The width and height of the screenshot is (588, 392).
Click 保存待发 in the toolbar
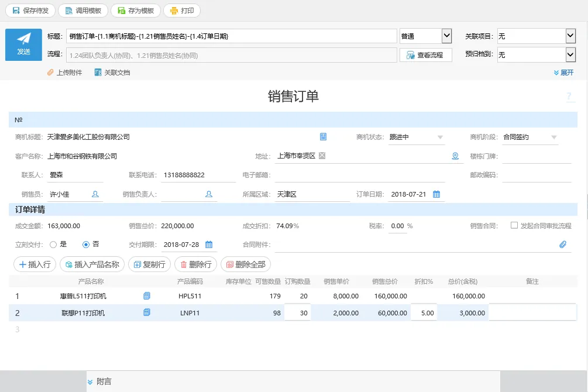point(30,11)
